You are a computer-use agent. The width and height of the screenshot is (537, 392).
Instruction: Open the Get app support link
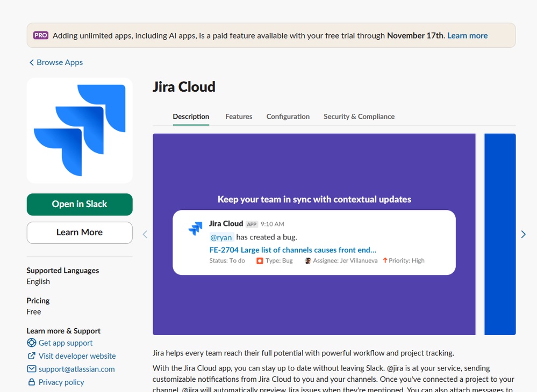(66, 343)
